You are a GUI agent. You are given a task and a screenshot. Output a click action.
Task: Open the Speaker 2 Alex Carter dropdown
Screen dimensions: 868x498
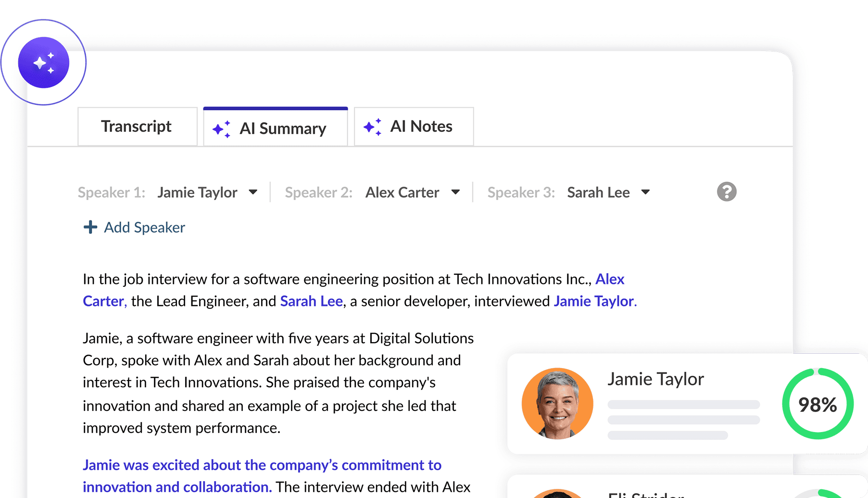pyautogui.click(x=413, y=192)
